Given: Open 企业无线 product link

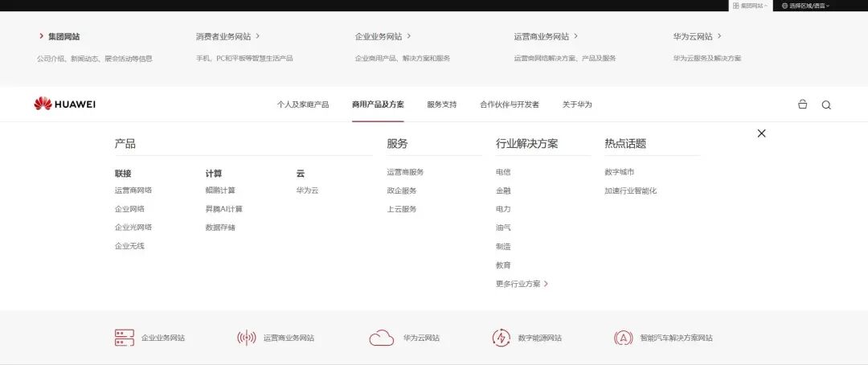Looking at the screenshot, I should click(129, 246).
